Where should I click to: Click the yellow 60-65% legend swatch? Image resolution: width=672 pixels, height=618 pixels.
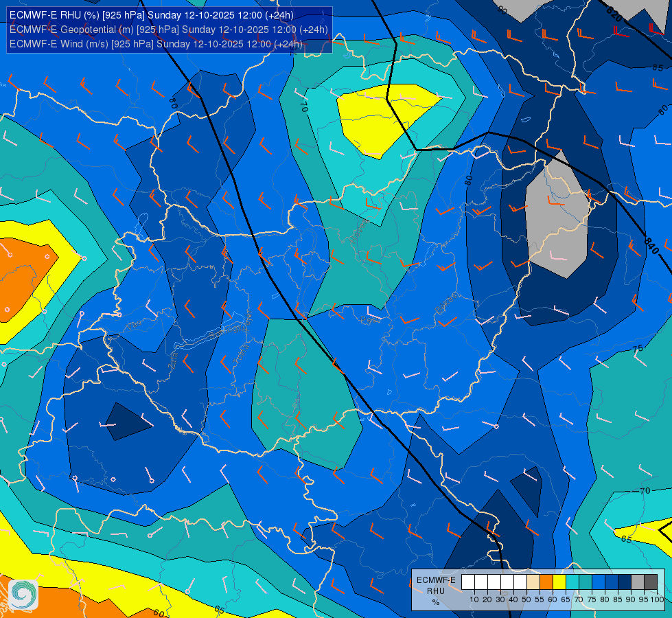point(559,582)
